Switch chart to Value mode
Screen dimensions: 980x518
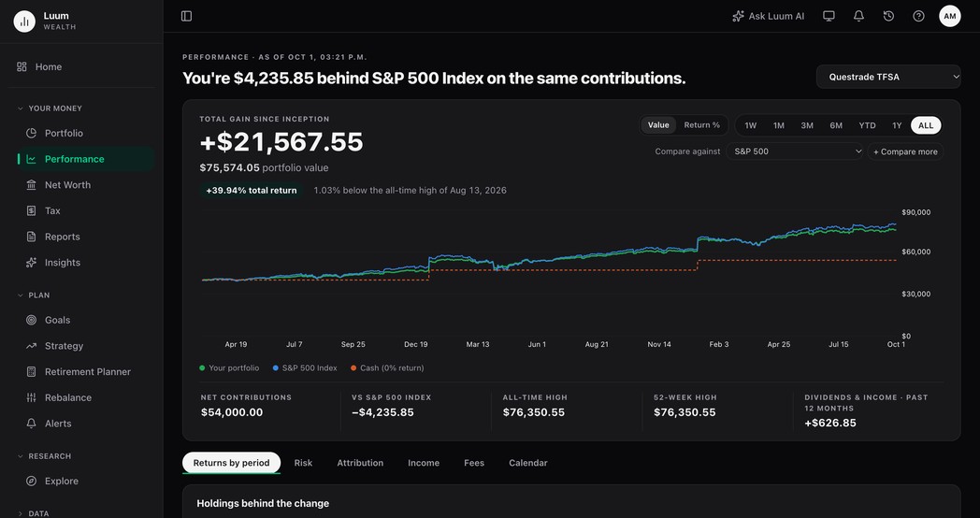(658, 125)
